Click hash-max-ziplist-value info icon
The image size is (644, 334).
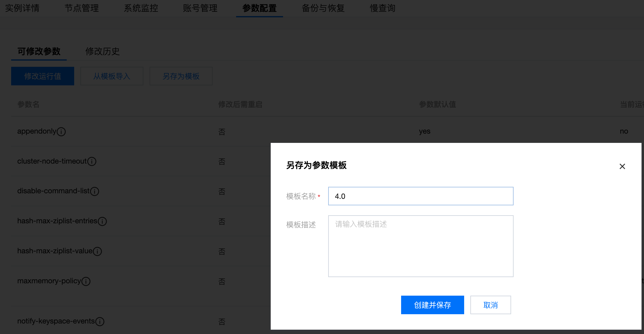tap(97, 251)
